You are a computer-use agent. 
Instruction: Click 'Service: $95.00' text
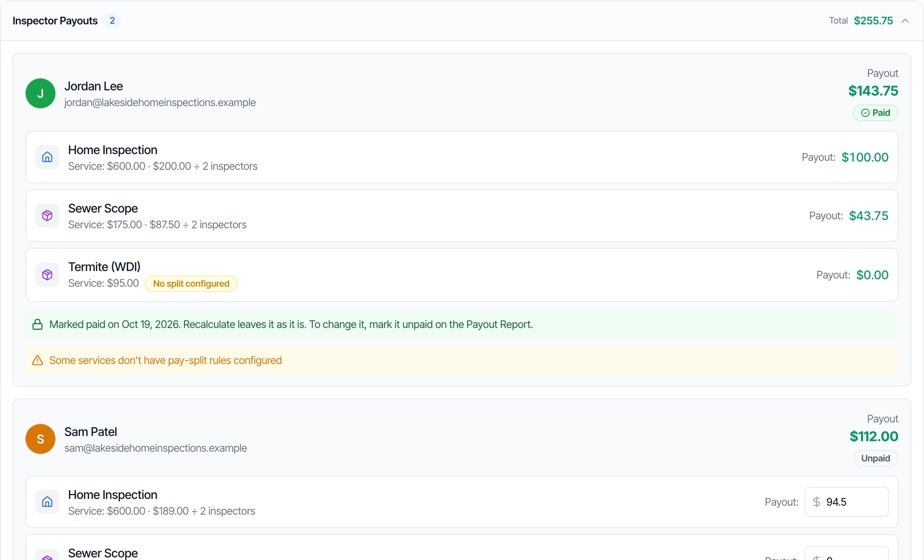tap(103, 283)
